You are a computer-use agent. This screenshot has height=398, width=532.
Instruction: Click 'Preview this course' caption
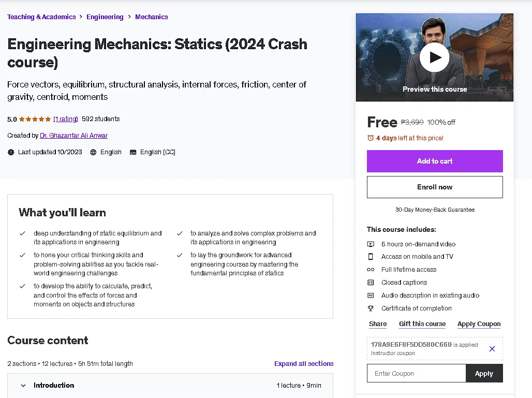pyautogui.click(x=435, y=89)
